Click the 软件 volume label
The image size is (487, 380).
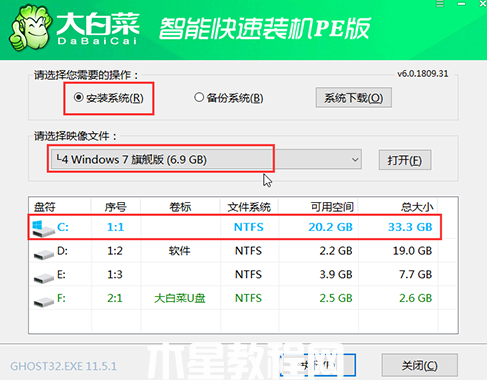pyautogui.click(x=179, y=251)
